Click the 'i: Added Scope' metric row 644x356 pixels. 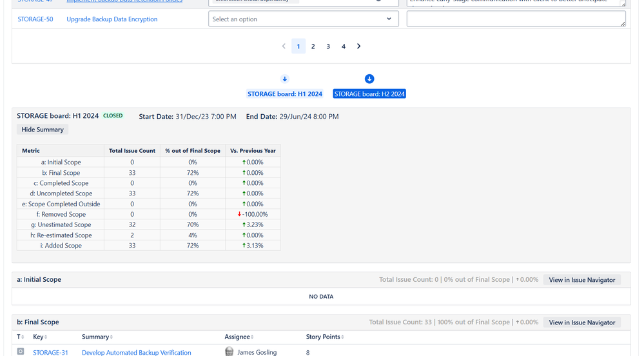(149, 246)
